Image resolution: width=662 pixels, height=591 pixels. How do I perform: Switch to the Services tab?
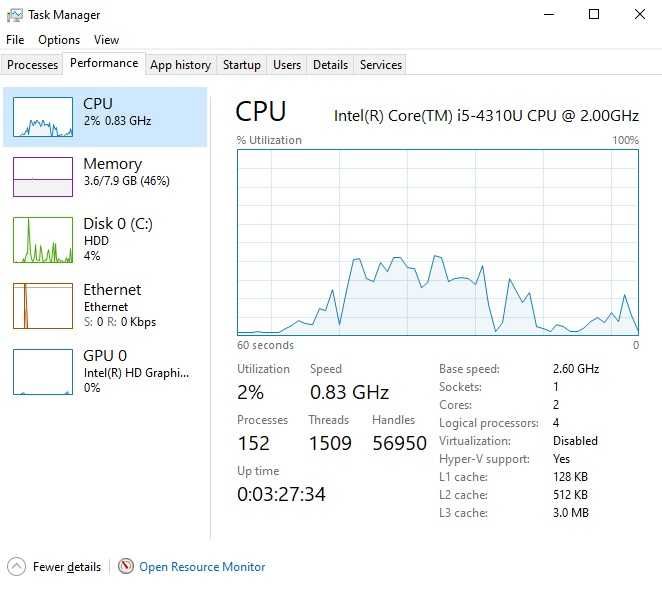[x=381, y=65]
